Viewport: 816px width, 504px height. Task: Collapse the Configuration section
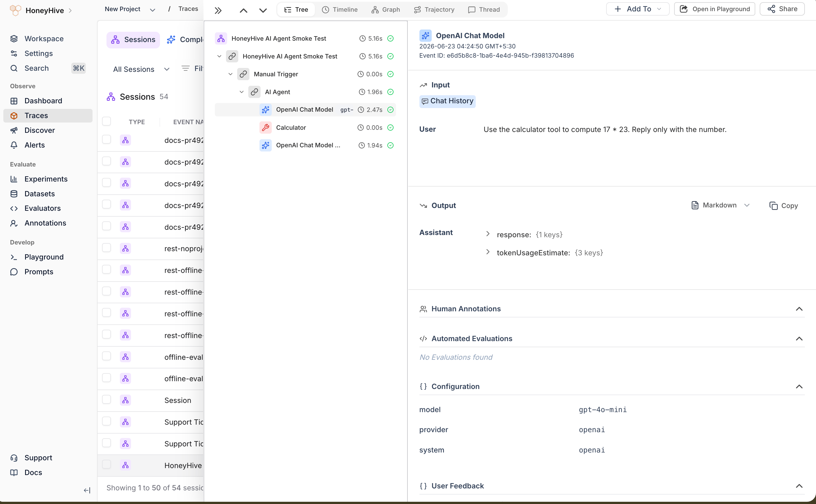(799, 387)
